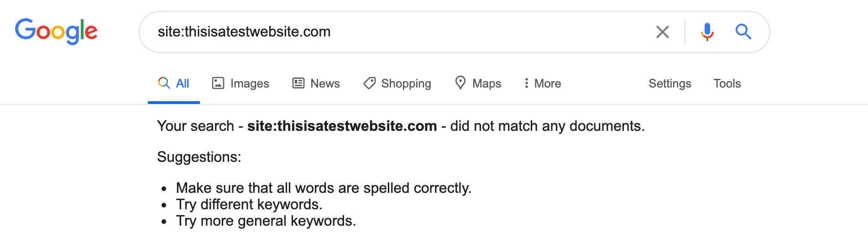Open the Settings dropdown

click(x=669, y=83)
